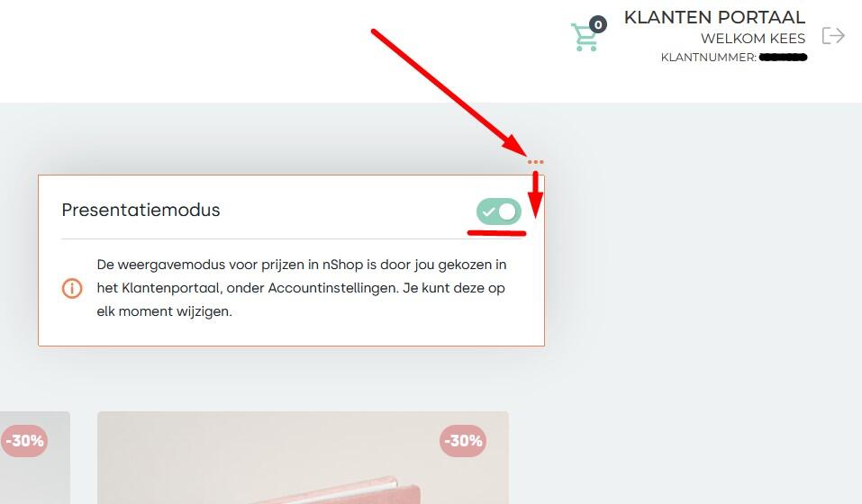This screenshot has width=862, height=504.
Task: Click the -30% badge on left product
Action: [x=23, y=441]
